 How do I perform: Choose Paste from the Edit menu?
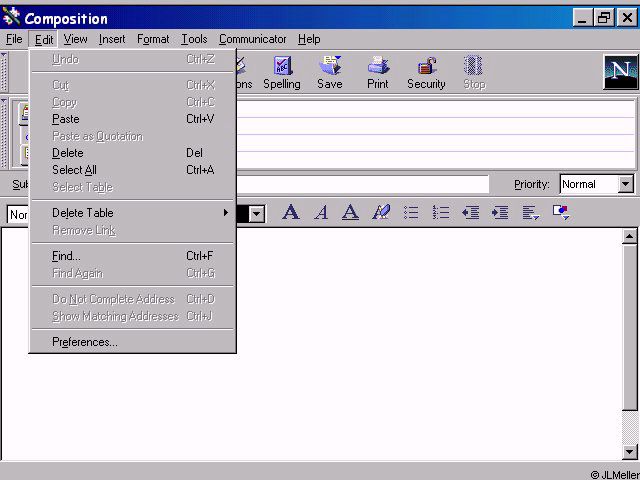(x=132, y=119)
